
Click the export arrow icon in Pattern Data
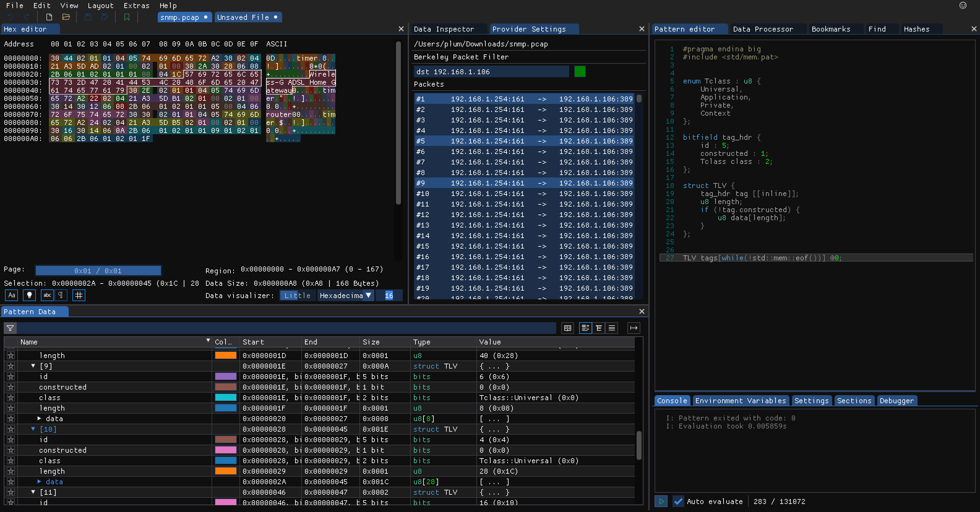[634, 328]
